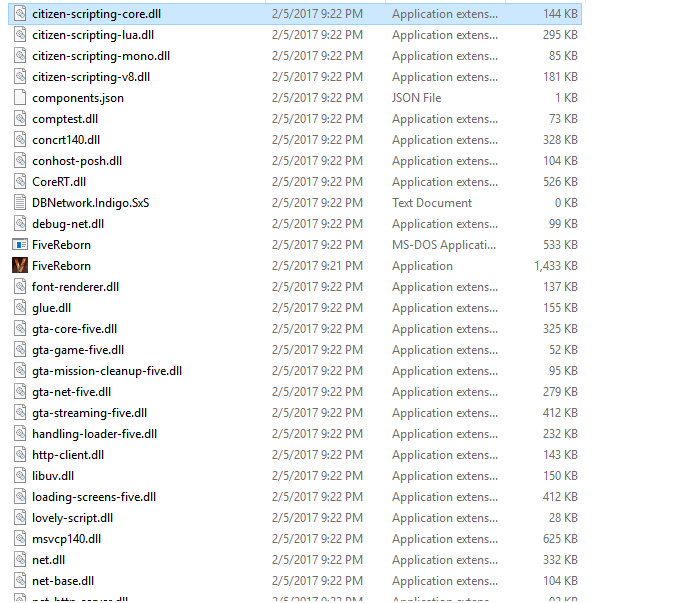Select the DBNetwork.Indigo.SxS file name
700x603 pixels.
tap(91, 203)
